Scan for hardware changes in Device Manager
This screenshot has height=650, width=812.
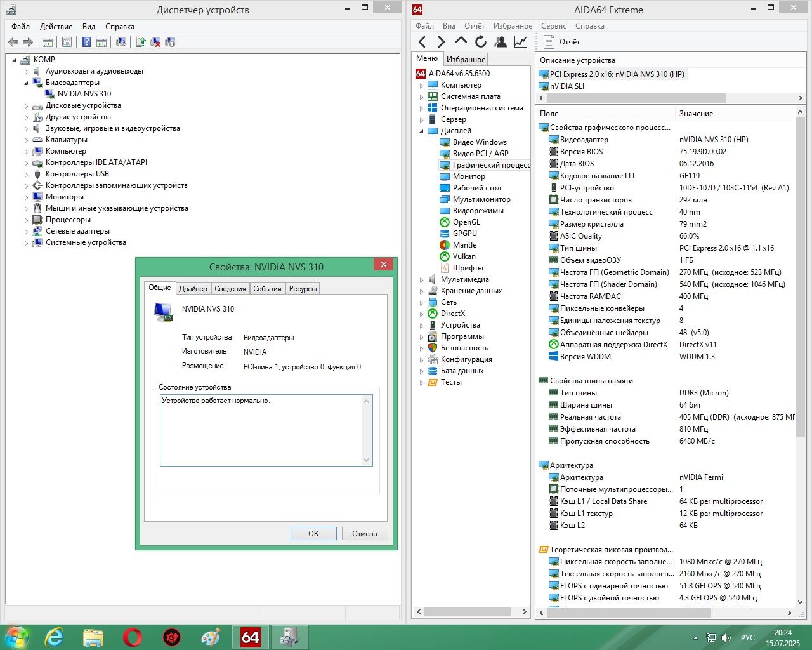click(121, 42)
